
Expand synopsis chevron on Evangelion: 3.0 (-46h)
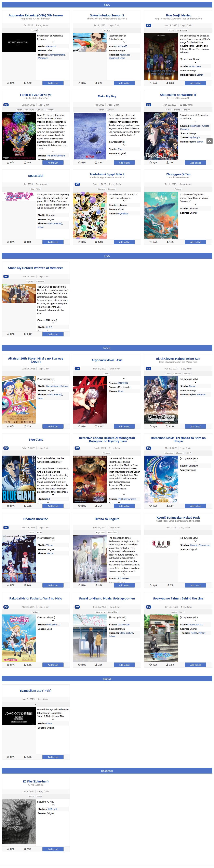53,719
